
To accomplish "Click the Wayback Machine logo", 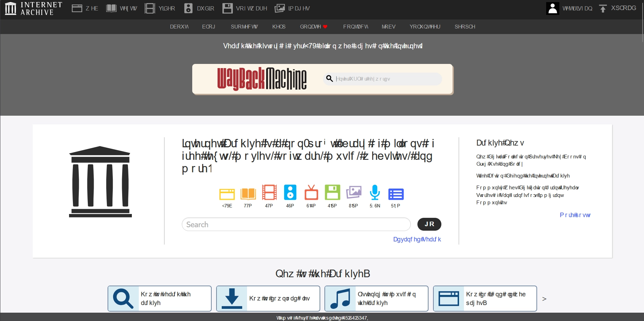I will tap(262, 79).
